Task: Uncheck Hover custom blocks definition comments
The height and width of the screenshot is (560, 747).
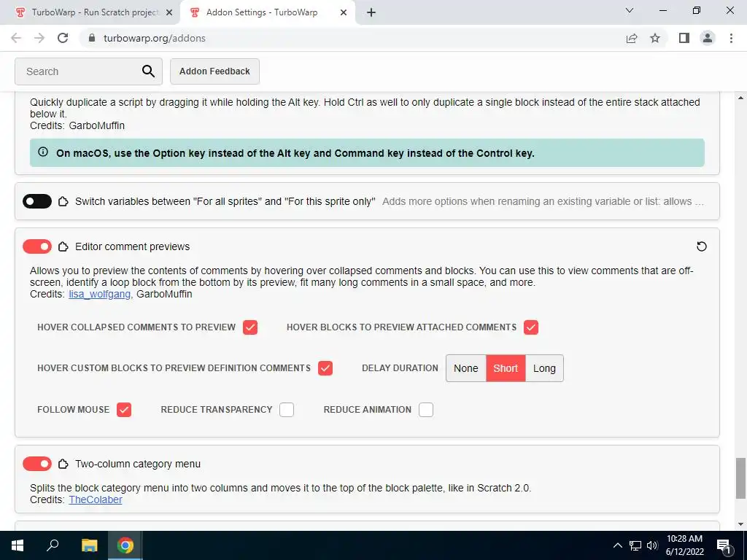Action: click(325, 368)
